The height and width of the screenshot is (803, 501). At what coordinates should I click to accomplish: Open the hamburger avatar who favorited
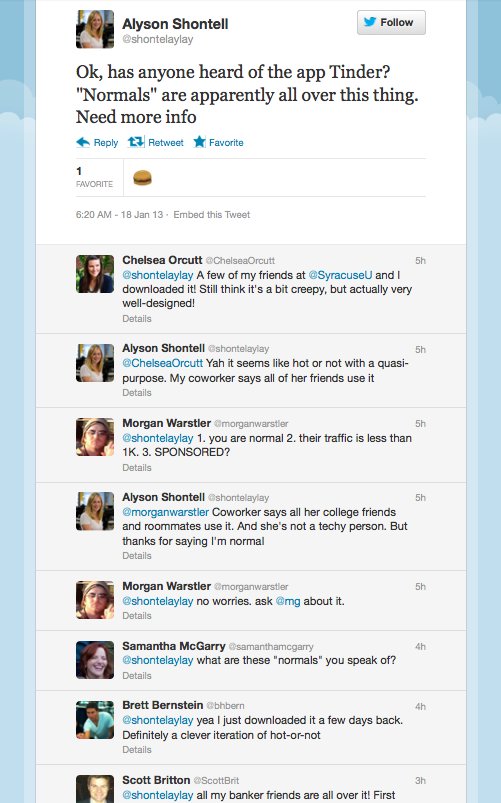(x=142, y=178)
